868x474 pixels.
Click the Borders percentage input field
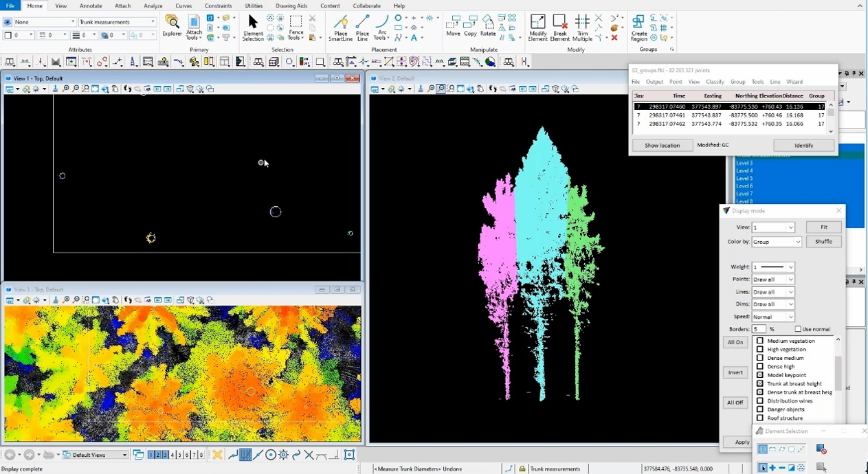(x=759, y=329)
